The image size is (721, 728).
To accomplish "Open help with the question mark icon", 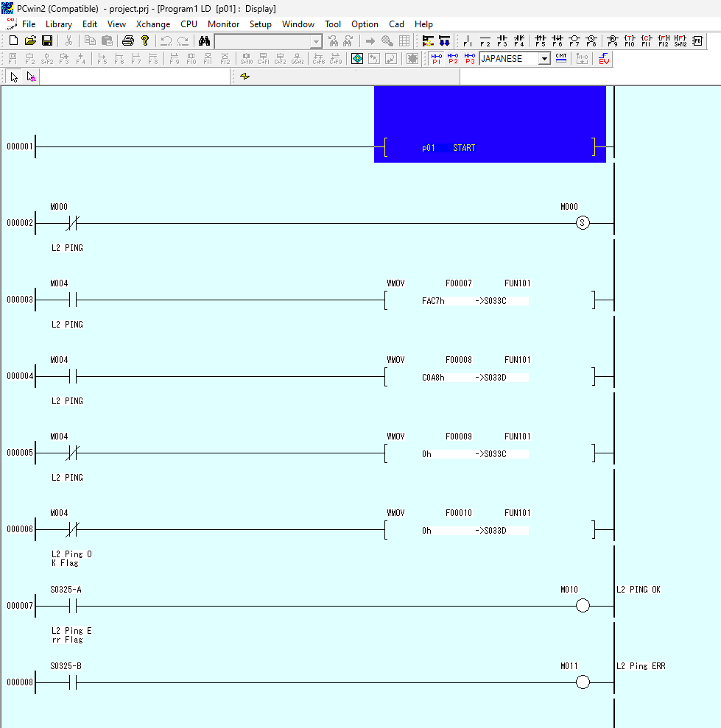I will 145,41.
